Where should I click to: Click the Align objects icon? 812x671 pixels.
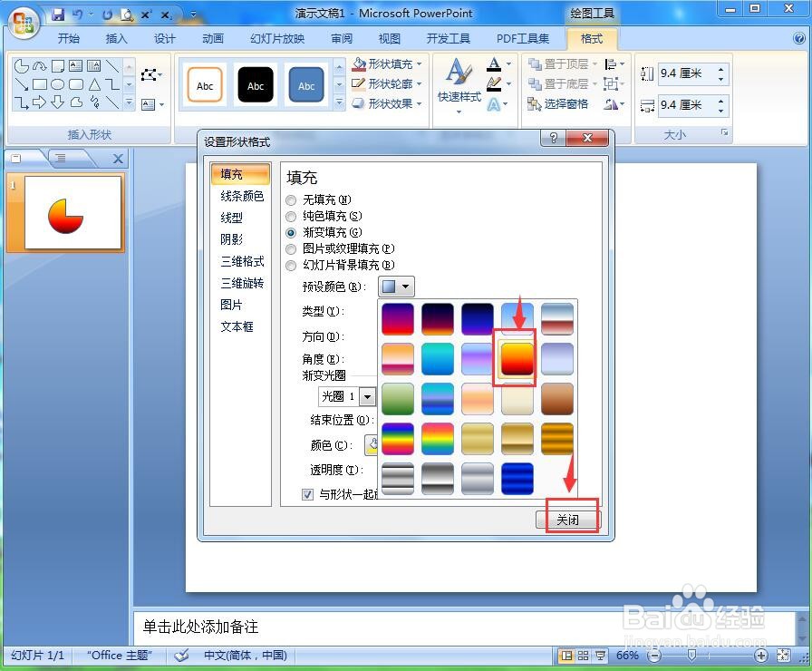pyautogui.click(x=611, y=63)
